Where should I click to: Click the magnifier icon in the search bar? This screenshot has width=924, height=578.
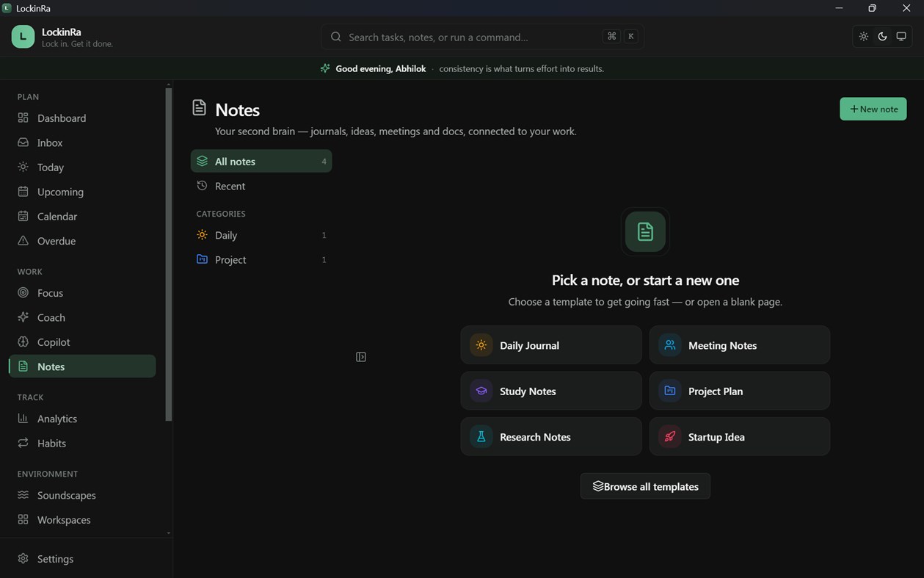pyautogui.click(x=336, y=37)
